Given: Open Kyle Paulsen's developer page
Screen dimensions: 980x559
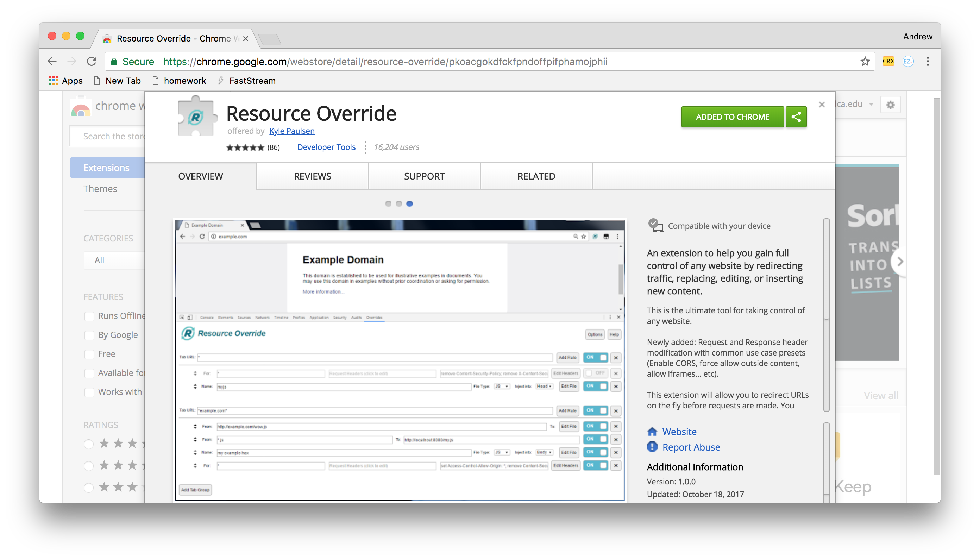Looking at the screenshot, I should (x=292, y=131).
